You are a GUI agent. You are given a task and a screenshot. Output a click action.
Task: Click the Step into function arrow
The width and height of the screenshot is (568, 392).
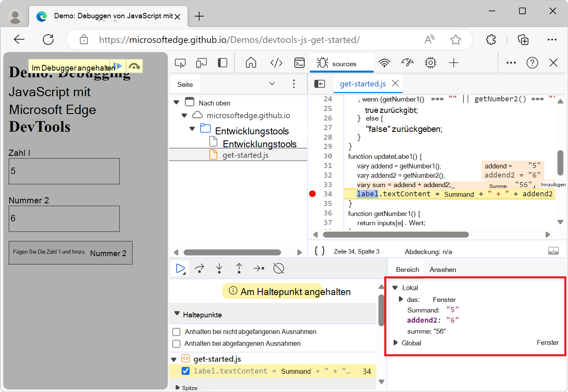219,268
